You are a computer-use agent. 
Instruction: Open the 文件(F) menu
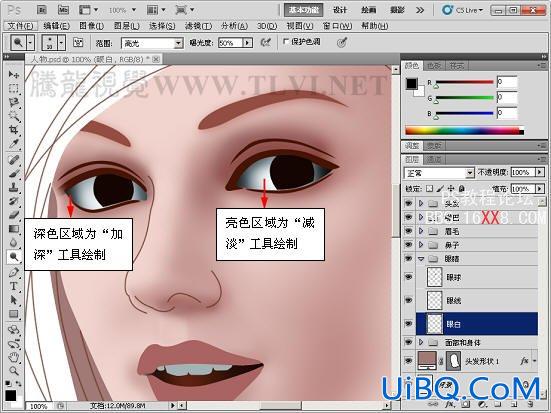20,26
